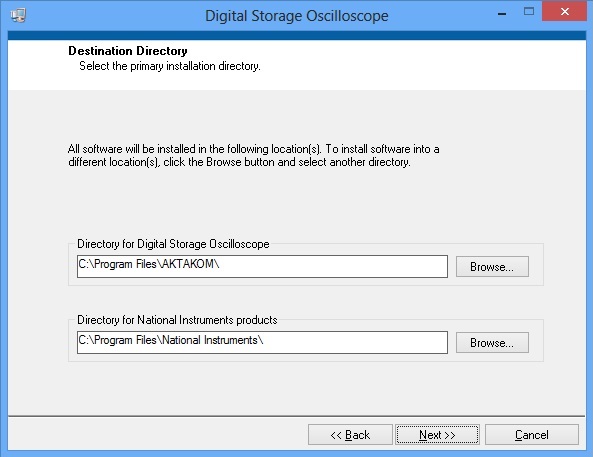
Task: Cancel the installation
Action: (531, 435)
